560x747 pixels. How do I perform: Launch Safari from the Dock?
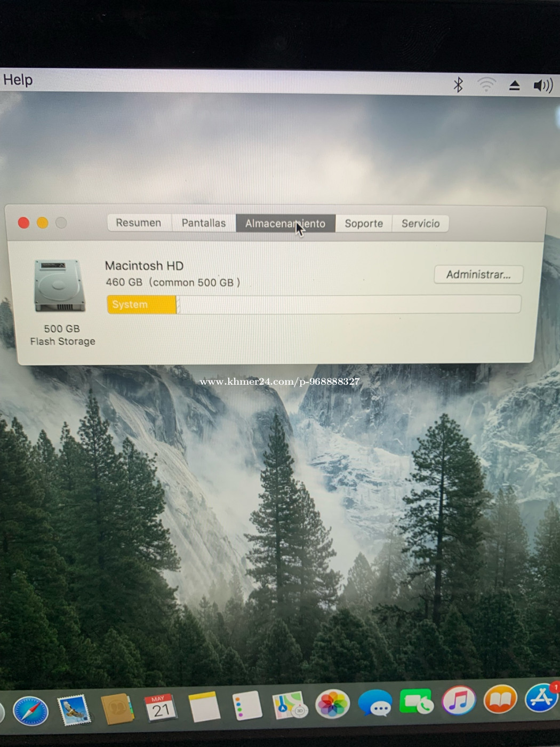[x=30, y=711]
